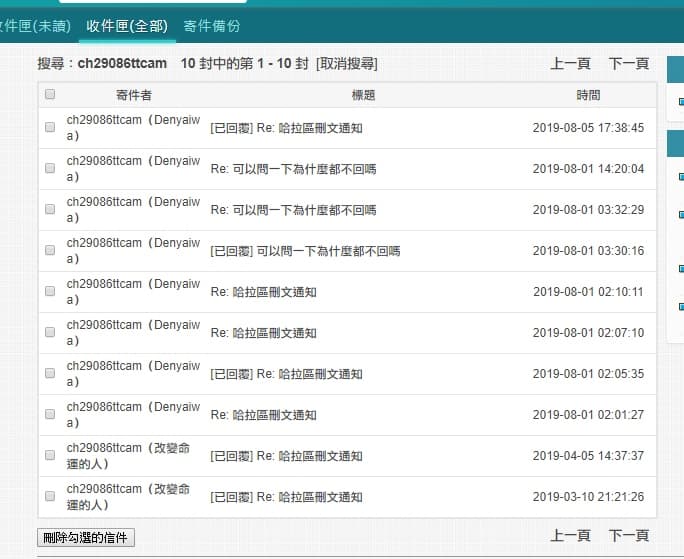Open the 收件匣(全部) tab
Viewport: 684px width, 559px height.
127,26
